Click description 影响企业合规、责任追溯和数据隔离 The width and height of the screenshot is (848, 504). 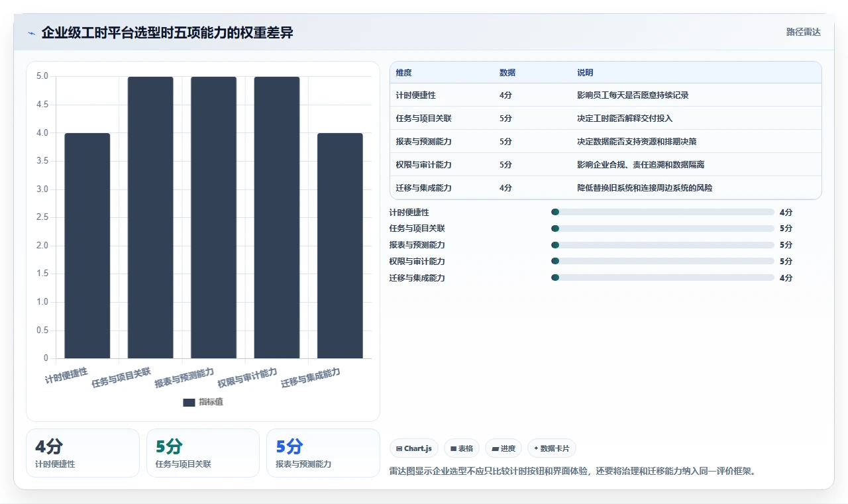641,165
